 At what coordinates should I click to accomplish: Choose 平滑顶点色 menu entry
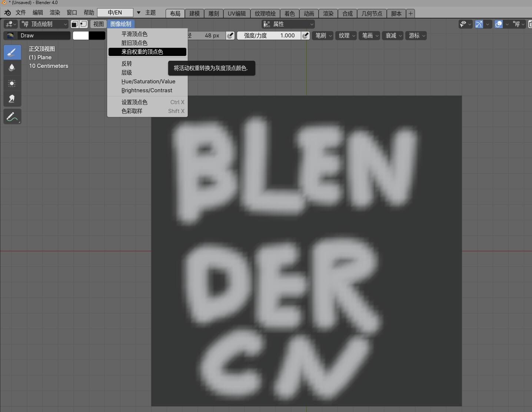[x=147, y=34]
